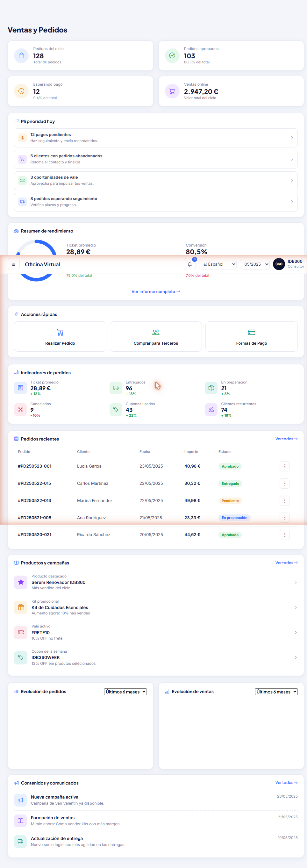Open the period dropdown in Evolución de ventas
The height and width of the screenshot is (868, 307).
[x=276, y=692]
